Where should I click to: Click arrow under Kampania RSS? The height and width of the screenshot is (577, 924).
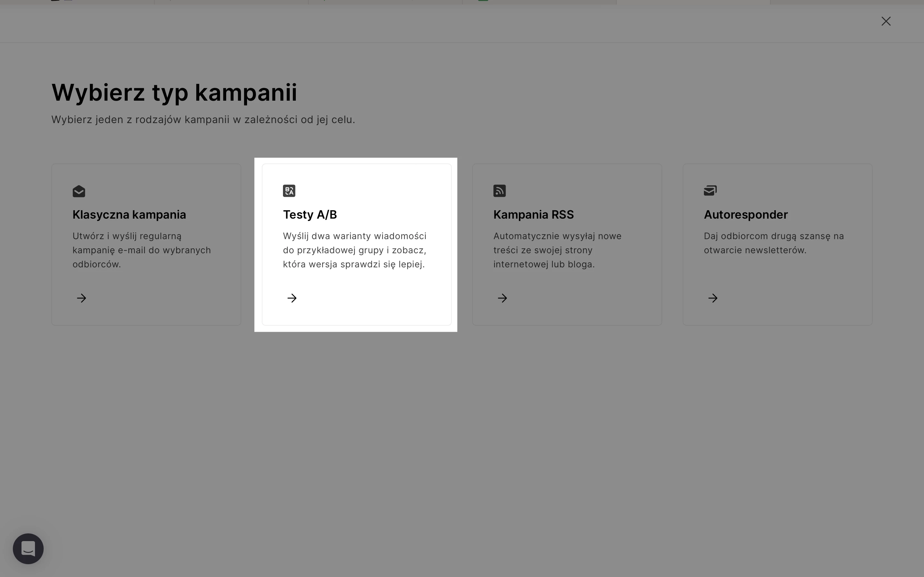(x=502, y=298)
